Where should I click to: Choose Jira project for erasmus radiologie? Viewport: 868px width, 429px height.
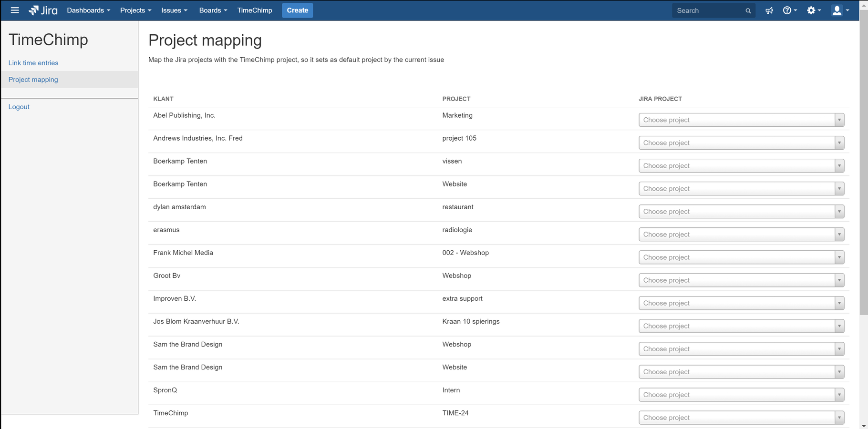coord(741,235)
